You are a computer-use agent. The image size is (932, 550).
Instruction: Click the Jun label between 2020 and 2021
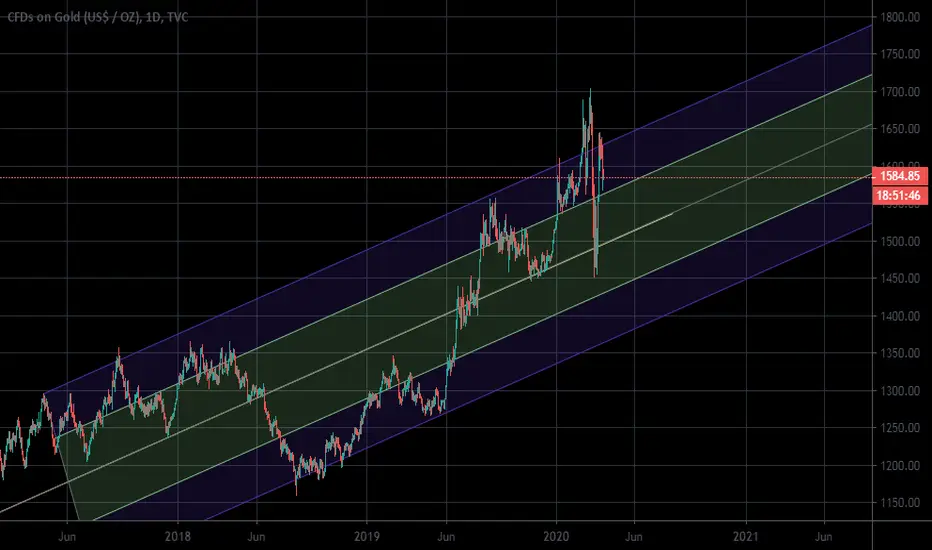click(634, 537)
